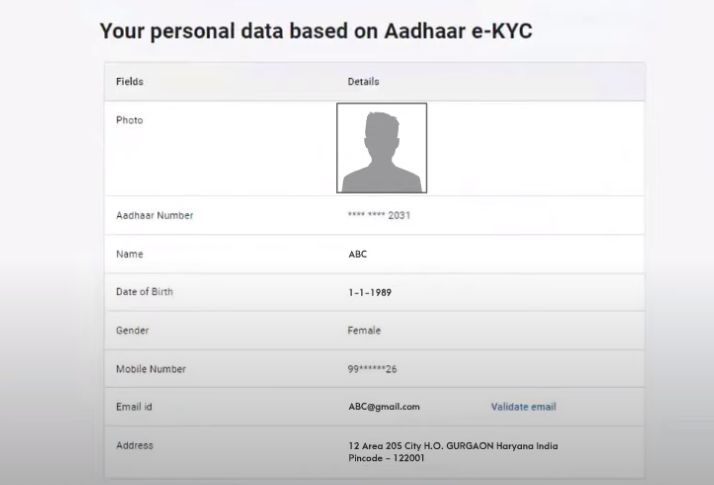This screenshot has width=714, height=485.
Task: Select the Address field label
Action: click(134, 445)
